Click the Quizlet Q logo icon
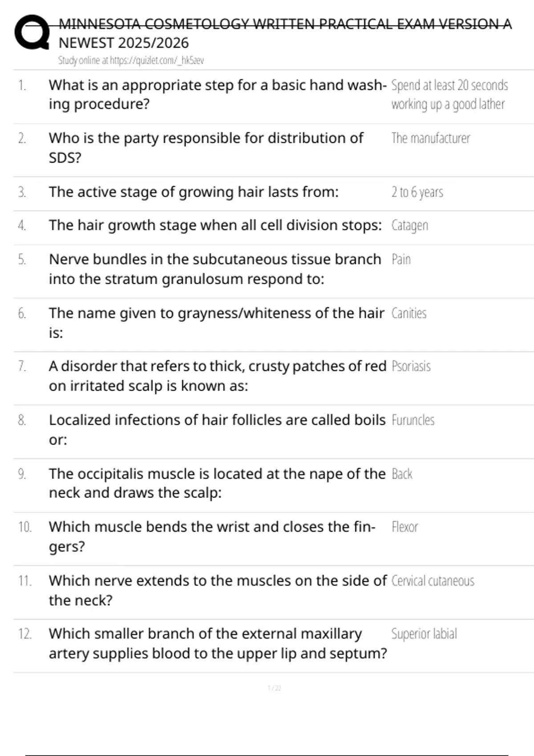 (32, 32)
